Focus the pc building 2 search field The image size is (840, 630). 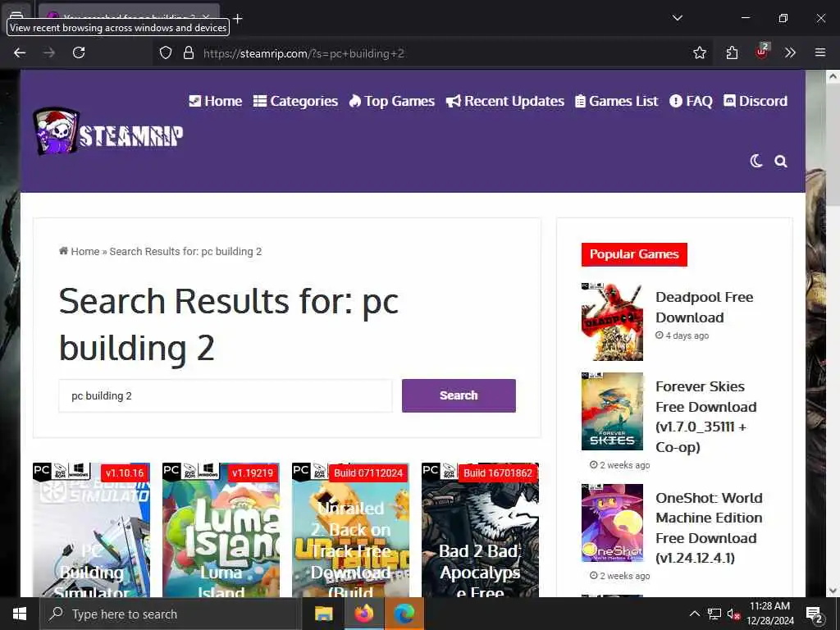pyautogui.click(x=226, y=396)
